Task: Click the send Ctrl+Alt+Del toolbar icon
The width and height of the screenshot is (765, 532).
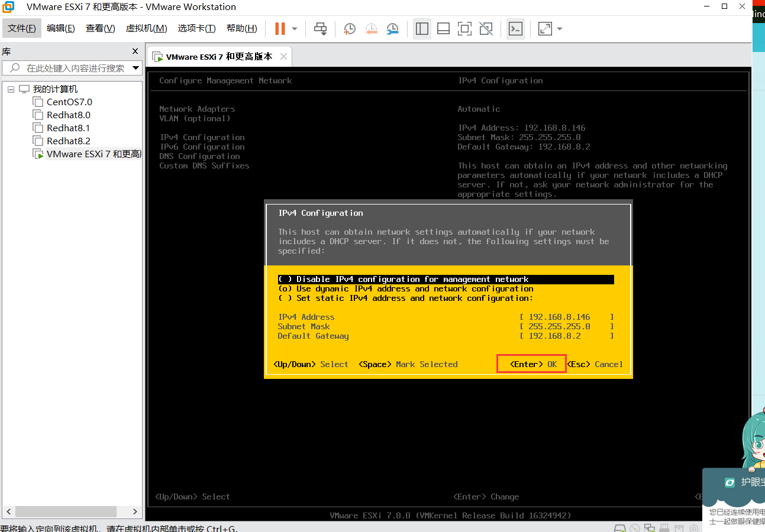Action: coord(320,28)
